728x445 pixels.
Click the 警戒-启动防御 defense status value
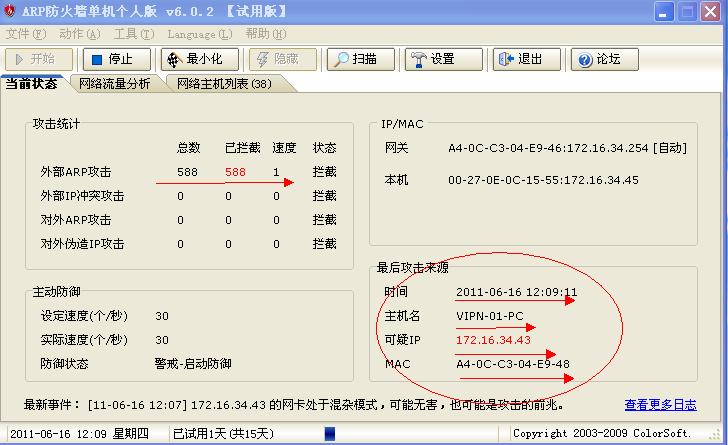tap(193, 364)
